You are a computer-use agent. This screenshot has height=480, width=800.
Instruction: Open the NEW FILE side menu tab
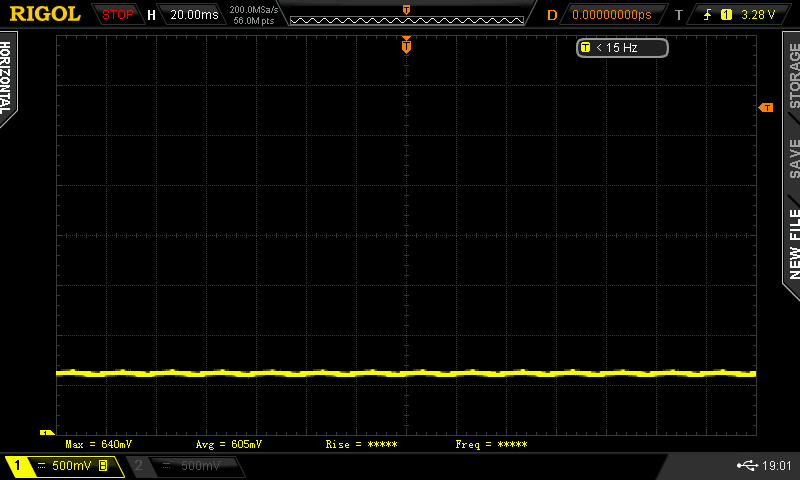[x=794, y=244]
